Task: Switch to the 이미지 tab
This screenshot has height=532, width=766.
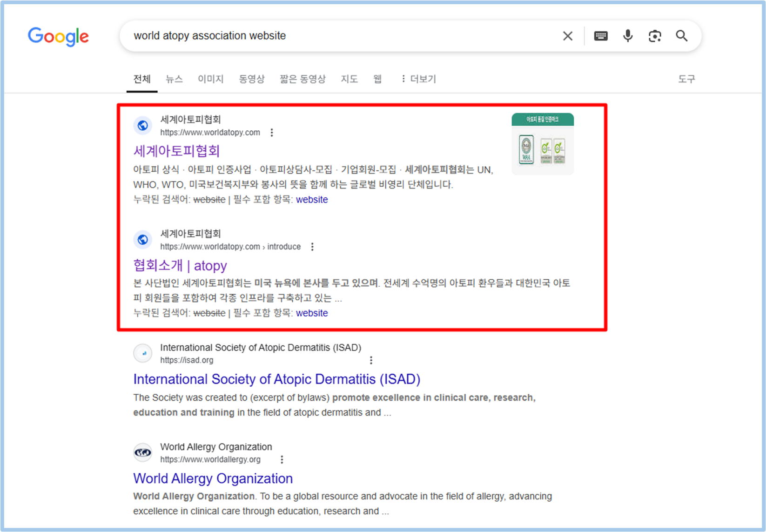Action: [x=210, y=79]
